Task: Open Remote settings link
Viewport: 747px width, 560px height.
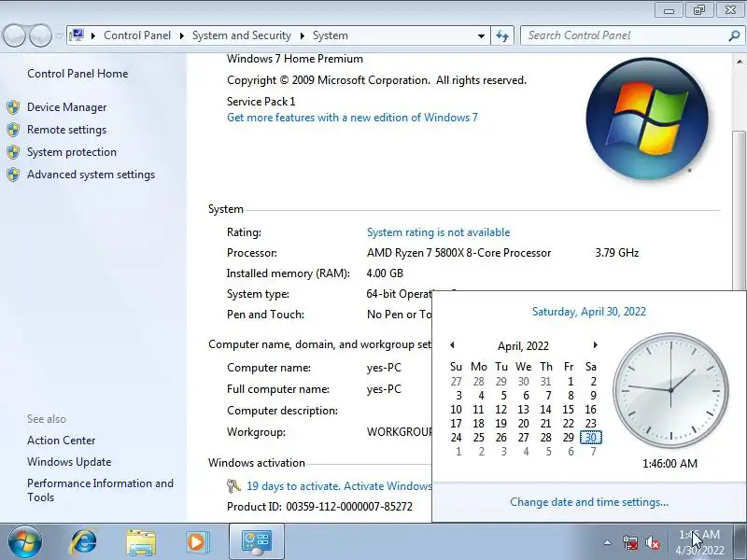Action: (x=66, y=130)
